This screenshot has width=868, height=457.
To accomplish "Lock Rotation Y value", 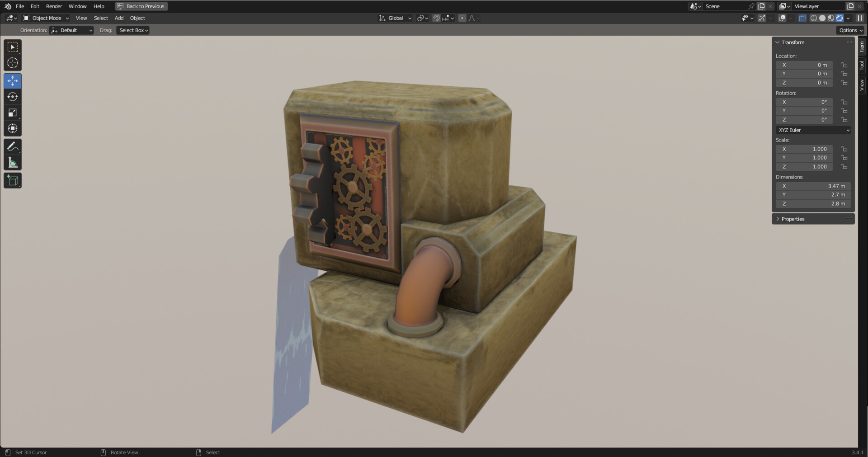I will [844, 111].
